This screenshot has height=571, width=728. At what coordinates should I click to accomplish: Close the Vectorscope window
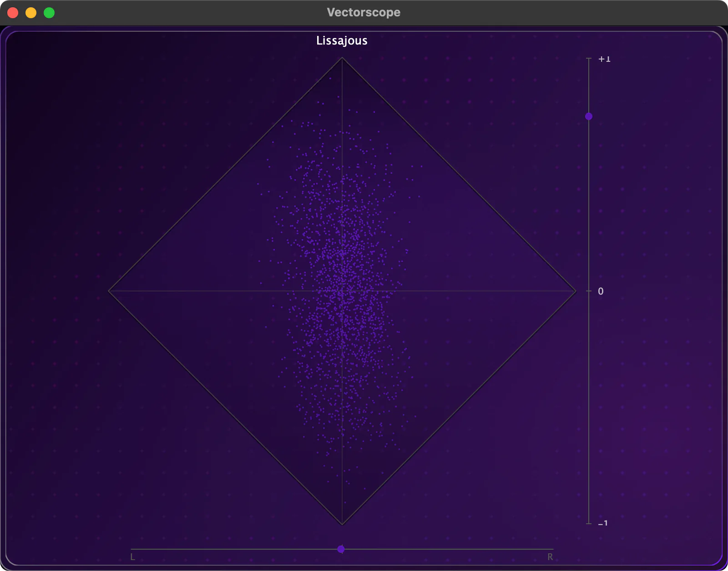point(13,13)
